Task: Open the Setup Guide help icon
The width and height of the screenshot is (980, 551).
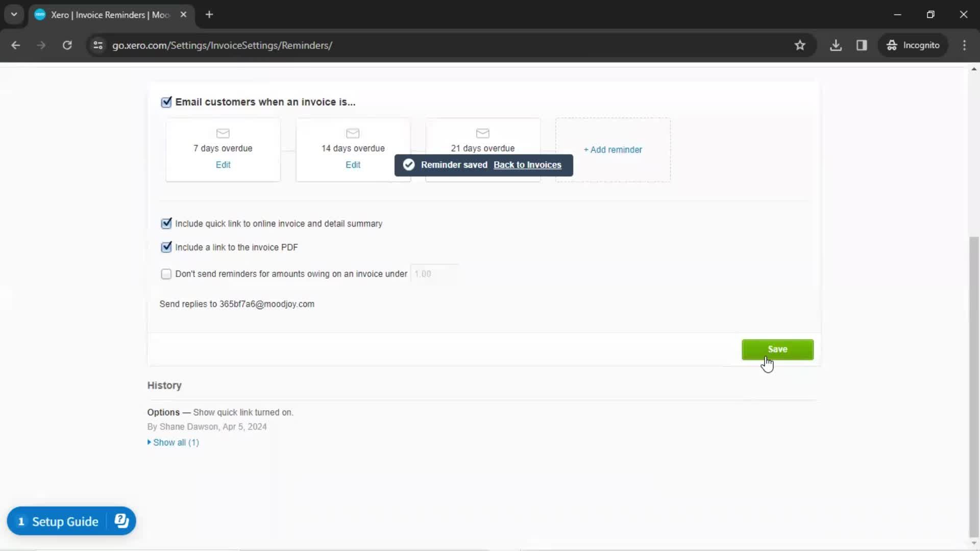Action: click(121, 521)
